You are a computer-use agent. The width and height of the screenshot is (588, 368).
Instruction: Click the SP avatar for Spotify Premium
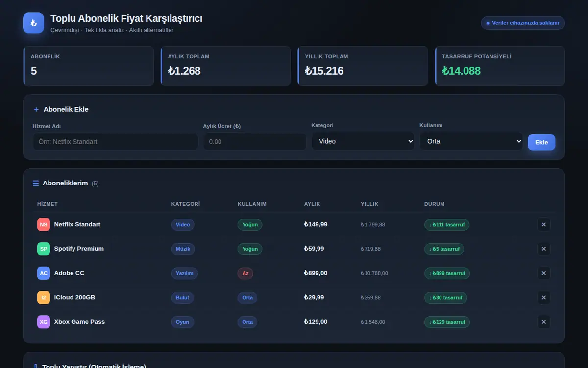(x=44, y=249)
